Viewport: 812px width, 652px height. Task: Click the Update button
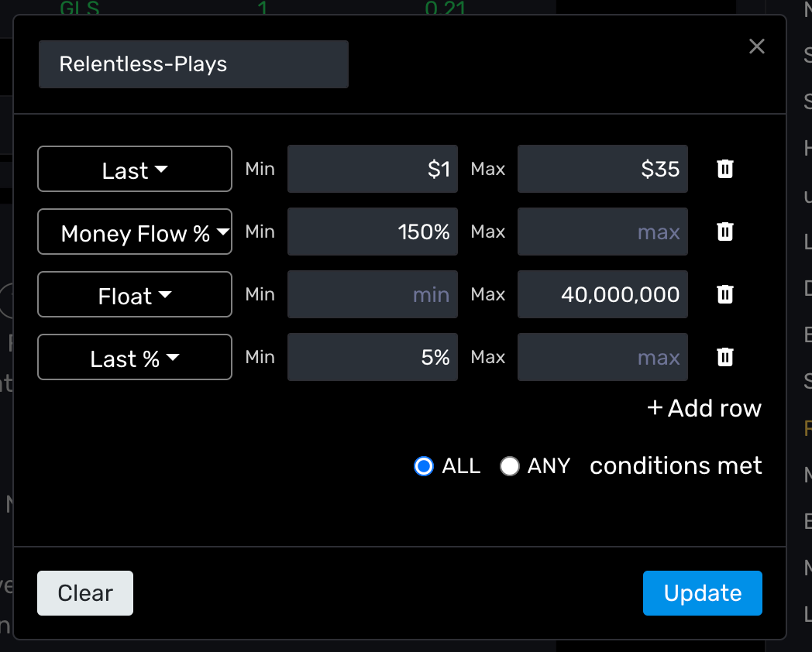tap(702, 593)
